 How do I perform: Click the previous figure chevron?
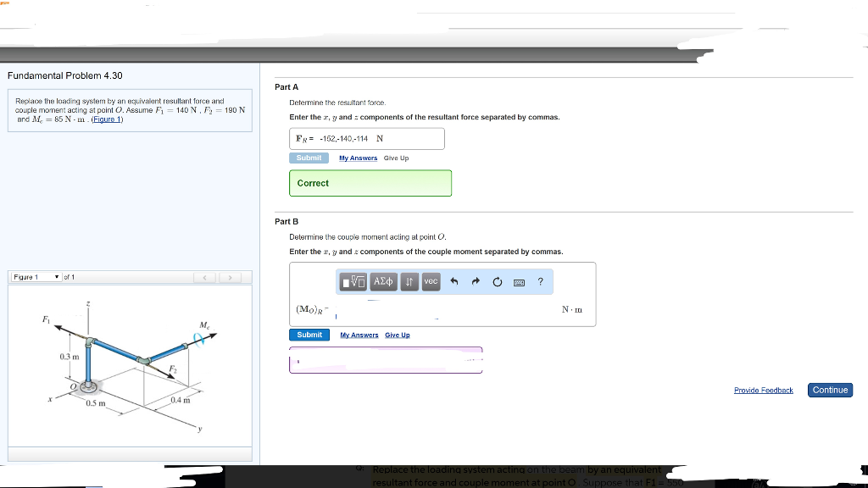pyautogui.click(x=204, y=277)
